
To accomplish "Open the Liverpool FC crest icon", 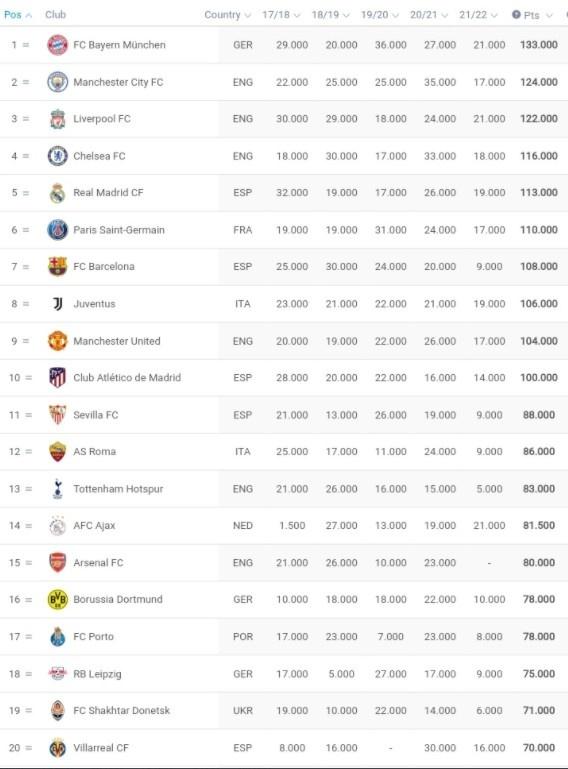I will 57,119.
